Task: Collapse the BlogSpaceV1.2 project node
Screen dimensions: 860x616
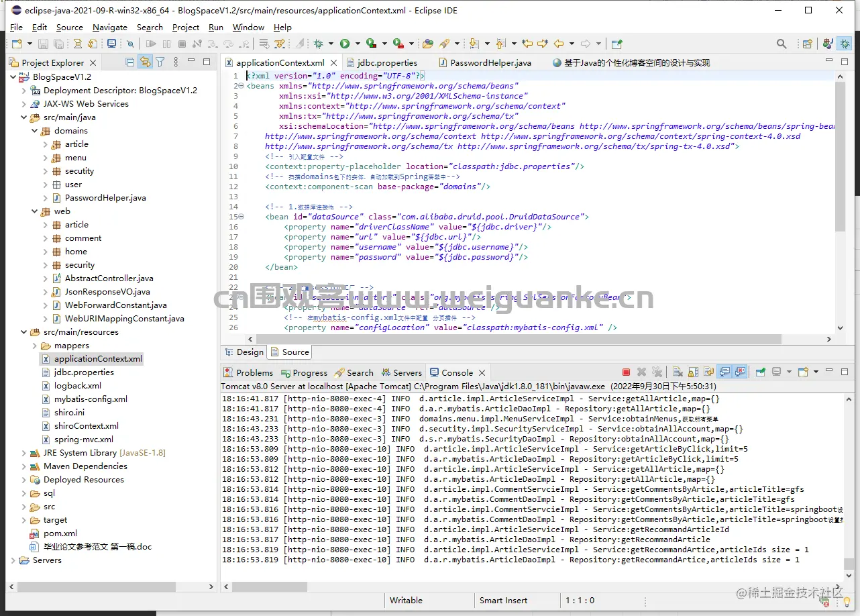Action: [x=13, y=77]
